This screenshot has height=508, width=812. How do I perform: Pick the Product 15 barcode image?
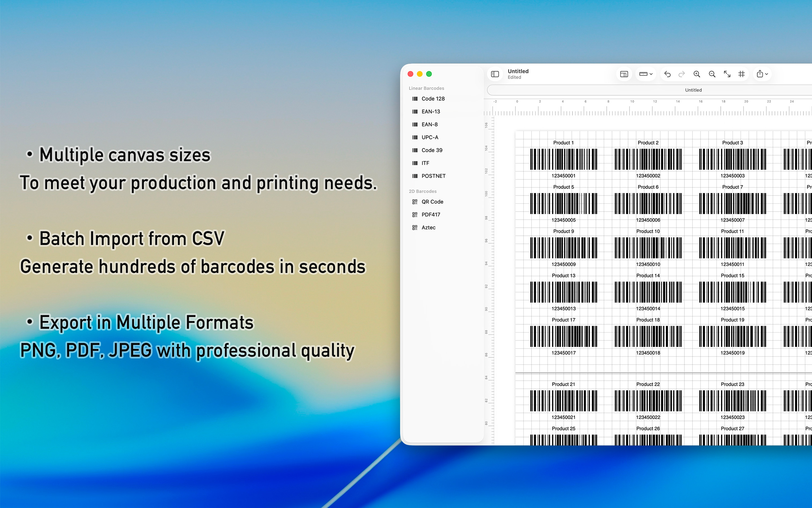733,292
